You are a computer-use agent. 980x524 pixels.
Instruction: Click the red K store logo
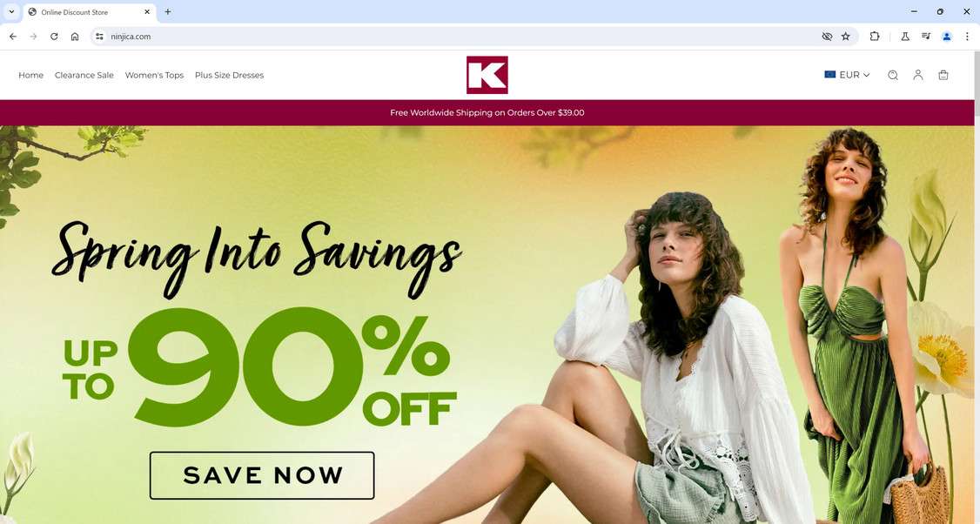487,75
